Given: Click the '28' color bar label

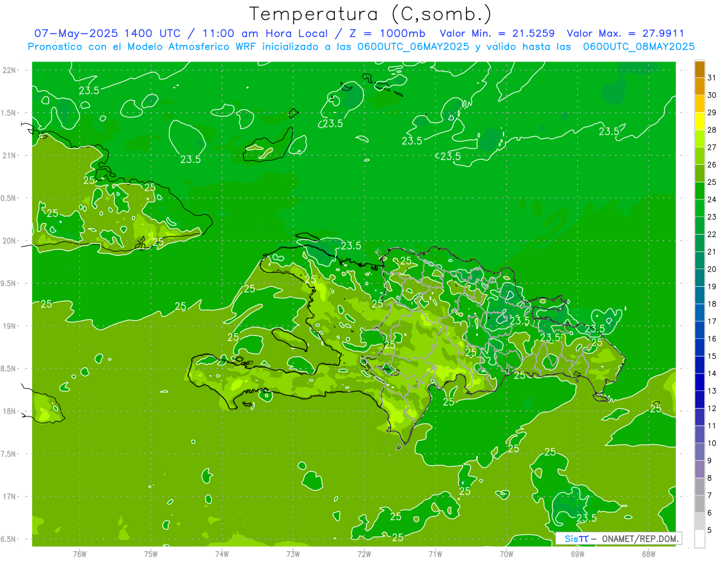Looking at the screenshot, I should coord(712,130).
